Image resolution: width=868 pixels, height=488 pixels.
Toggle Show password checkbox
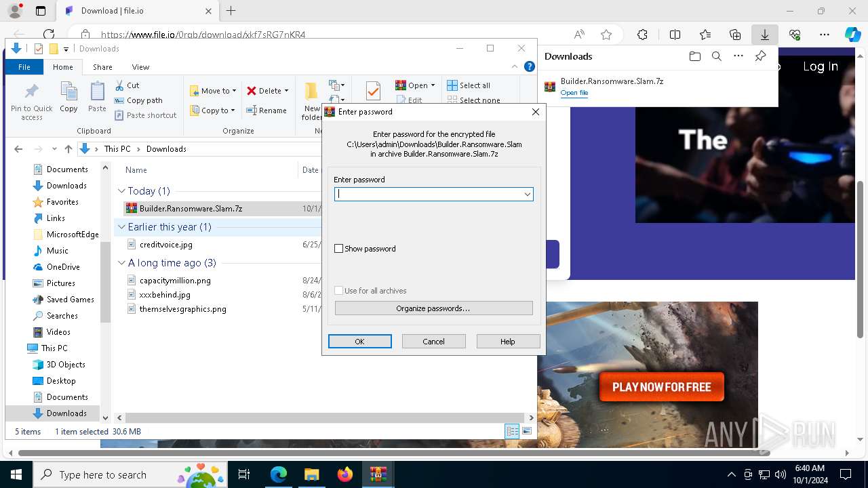pos(339,249)
